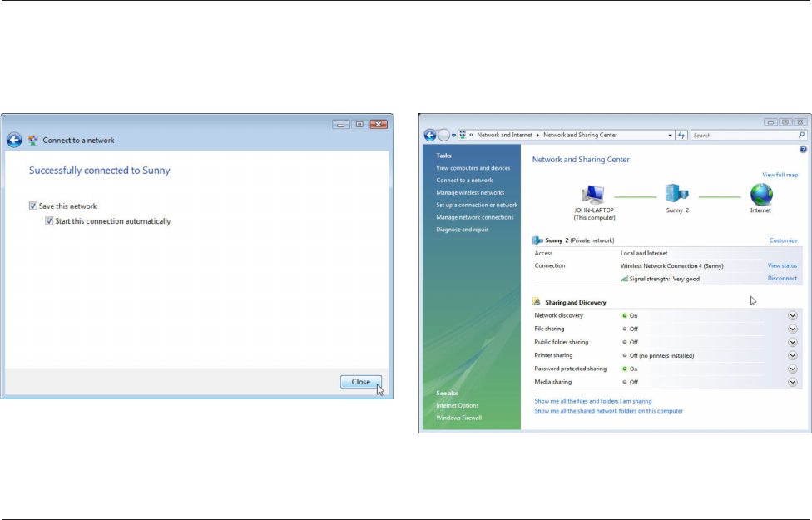This screenshot has width=812, height=520.
Task: Click Public folder sharing Off status indicator
Action: point(625,342)
